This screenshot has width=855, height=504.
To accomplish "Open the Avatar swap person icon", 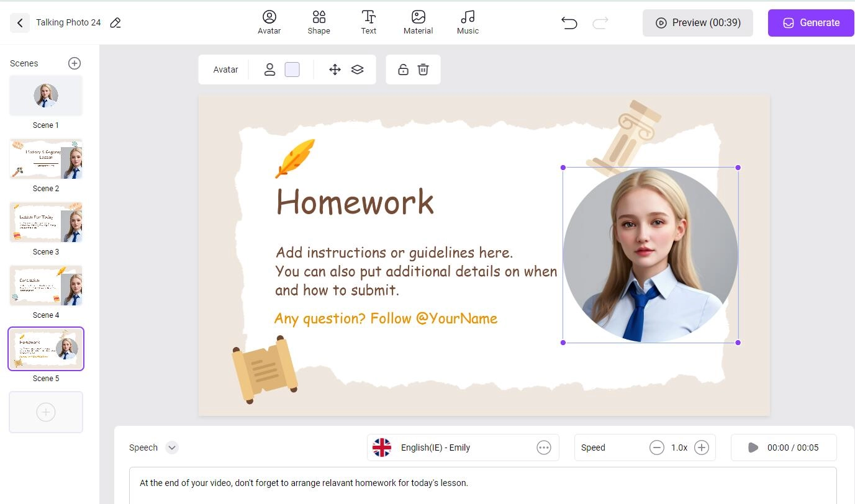I will [269, 69].
